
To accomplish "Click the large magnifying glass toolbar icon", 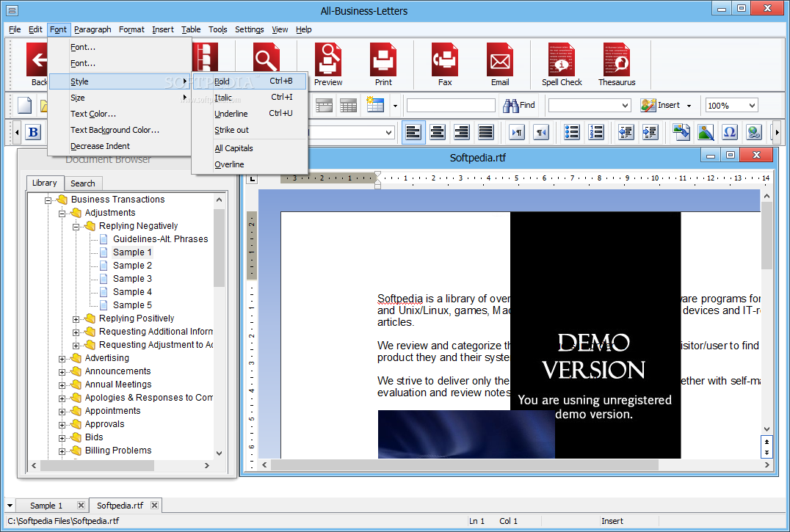I will (x=266, y=57).
